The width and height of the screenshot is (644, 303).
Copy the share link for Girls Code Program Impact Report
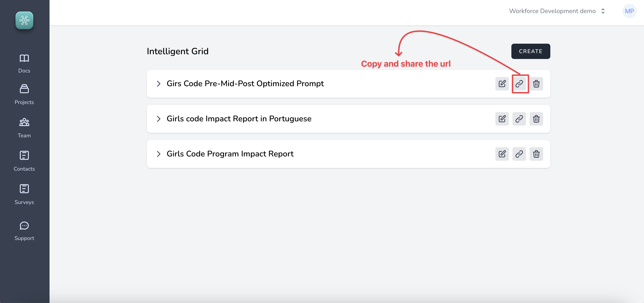[x=519, y=154]
